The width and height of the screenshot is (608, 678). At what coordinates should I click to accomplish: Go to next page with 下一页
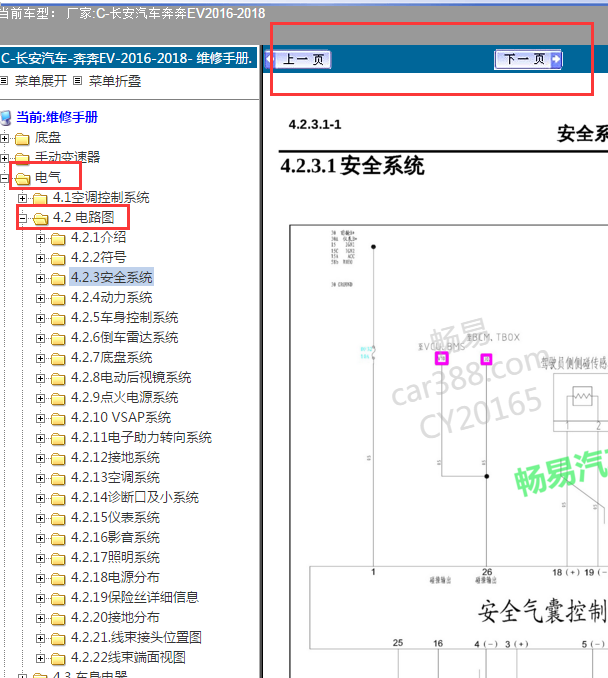[x=528, y=59]
